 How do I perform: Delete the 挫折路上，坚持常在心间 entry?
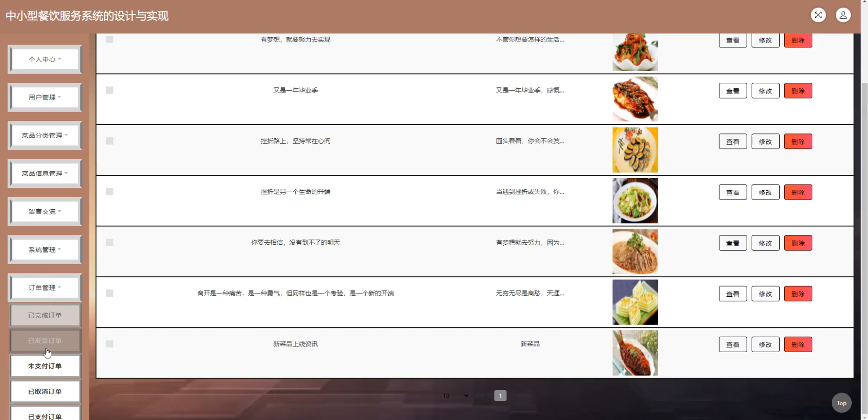[x=798, y=141]
